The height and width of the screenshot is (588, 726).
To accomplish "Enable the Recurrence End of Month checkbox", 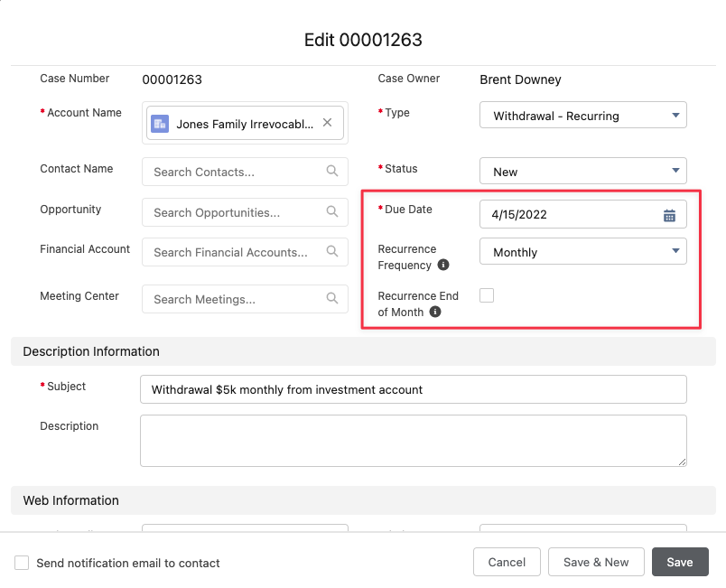I will pyautogui.click(x=487, y=295).
